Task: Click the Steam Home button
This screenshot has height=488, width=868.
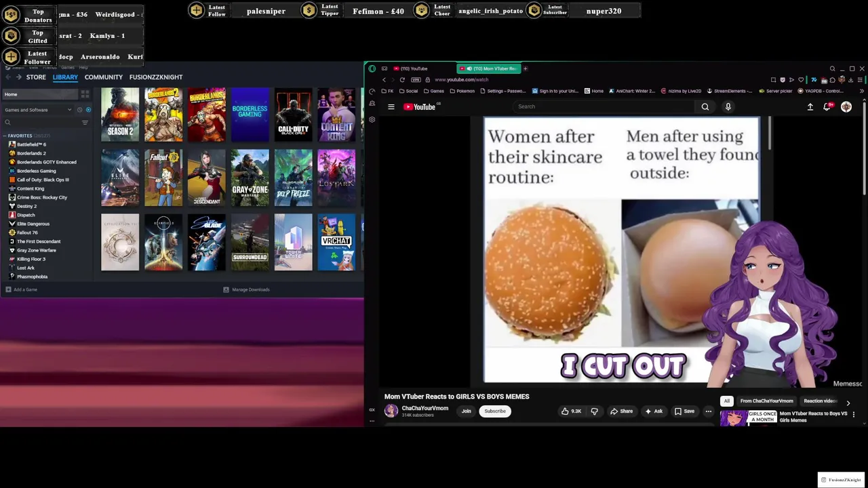Action: coord(39,94)
